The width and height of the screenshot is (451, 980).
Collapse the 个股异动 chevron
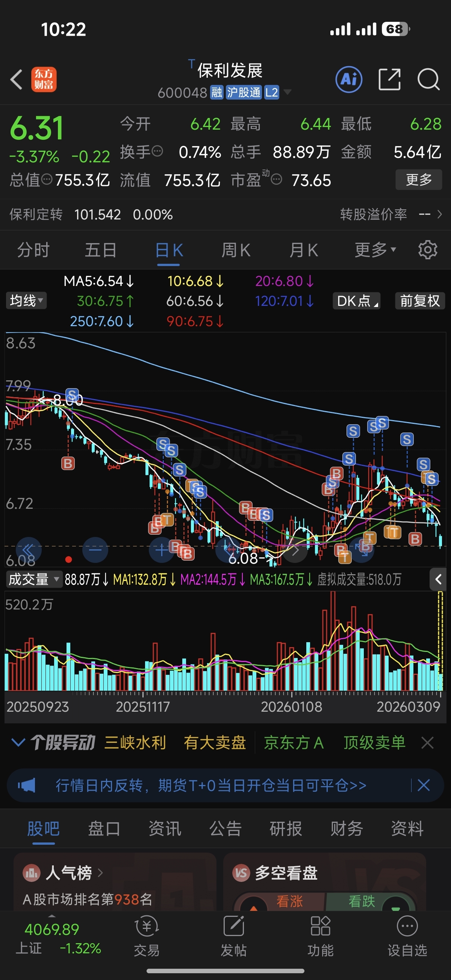click(18, 743)
